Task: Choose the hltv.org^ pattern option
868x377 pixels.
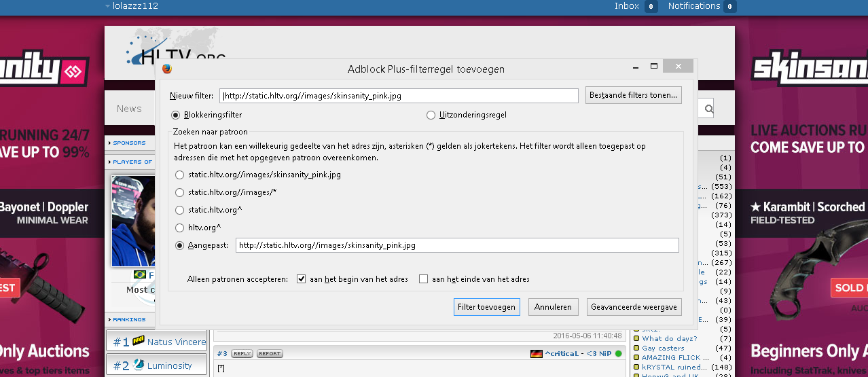Action: pos(180,228)
